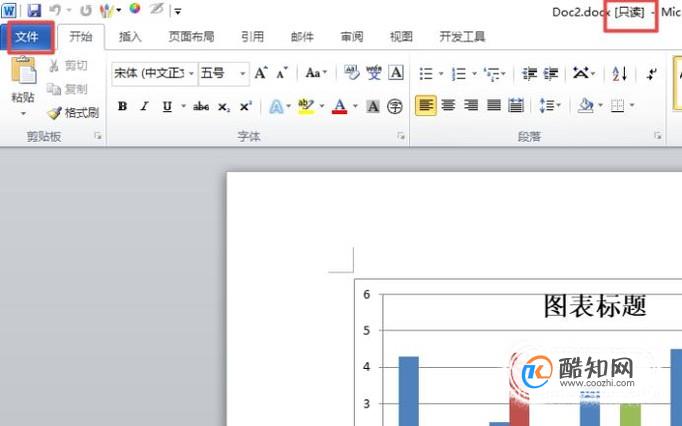This screenshot has height=426, width=682.
Task: Click Clear Formatting icon
Action: (351, 73)
